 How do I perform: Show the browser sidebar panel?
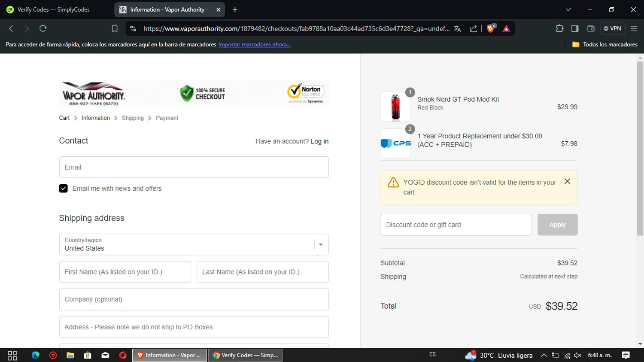[x=575, y=29]
